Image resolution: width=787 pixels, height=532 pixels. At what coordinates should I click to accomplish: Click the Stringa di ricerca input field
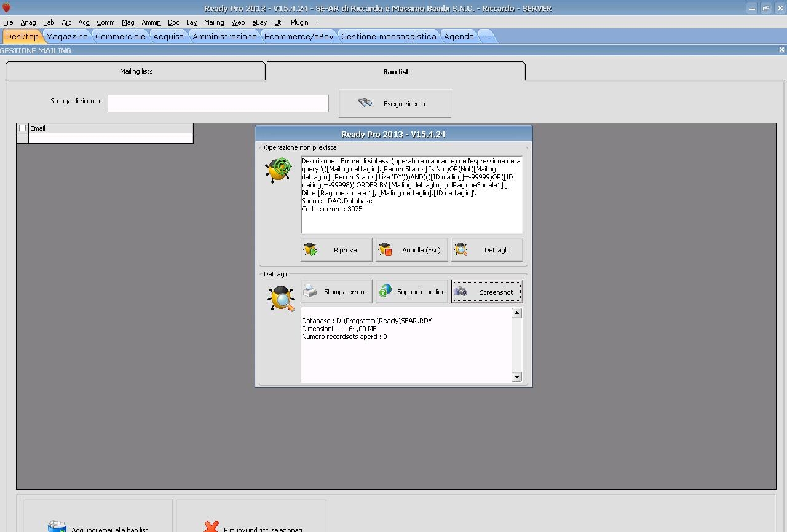tap(218, 103)
